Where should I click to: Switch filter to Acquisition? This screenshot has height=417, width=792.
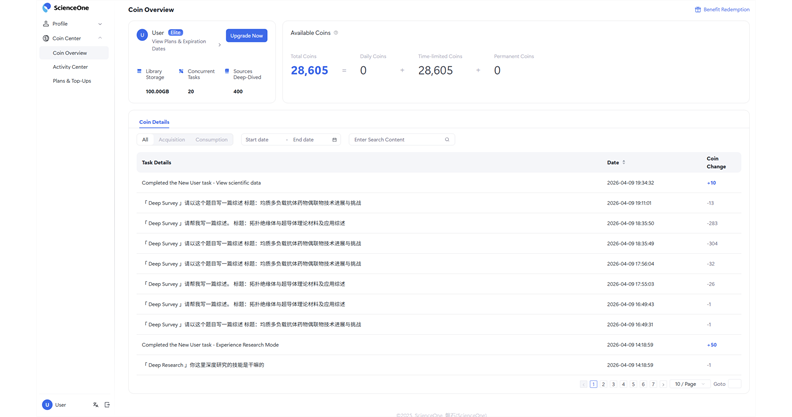[x=172, y=140]
